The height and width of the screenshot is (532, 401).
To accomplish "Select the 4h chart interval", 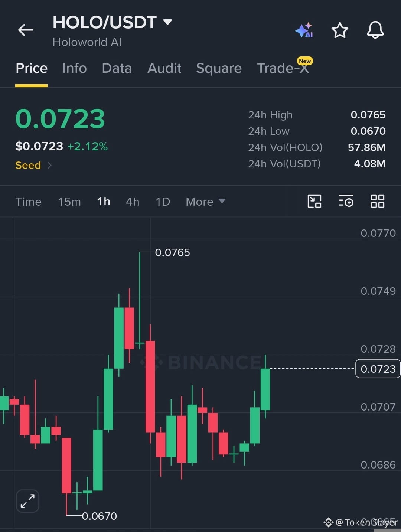I will point(133,202).
